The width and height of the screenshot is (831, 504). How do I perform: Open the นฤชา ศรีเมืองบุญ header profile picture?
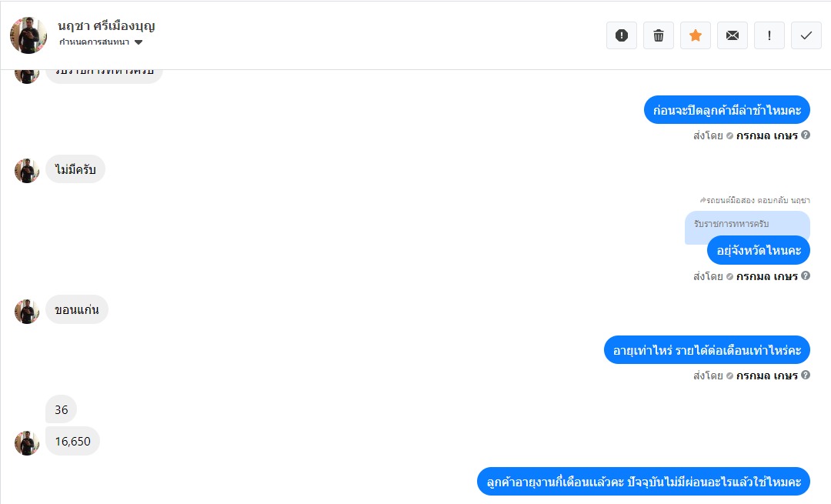click(28, 35)
